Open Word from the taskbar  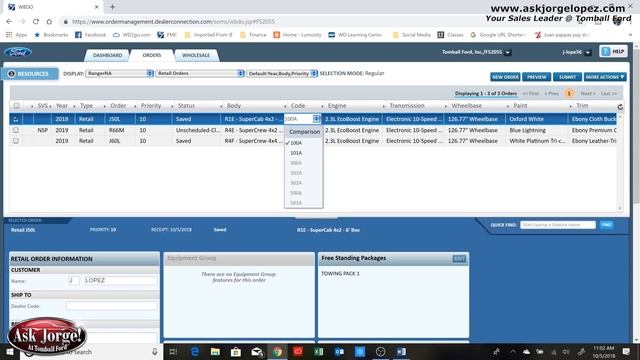point(401,351)
